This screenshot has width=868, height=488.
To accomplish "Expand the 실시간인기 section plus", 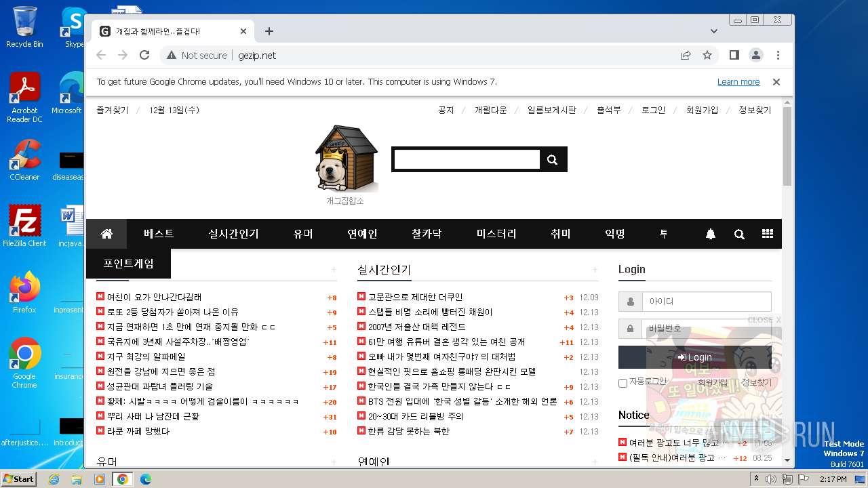I will pyautogui.click(x=595, y=270).
